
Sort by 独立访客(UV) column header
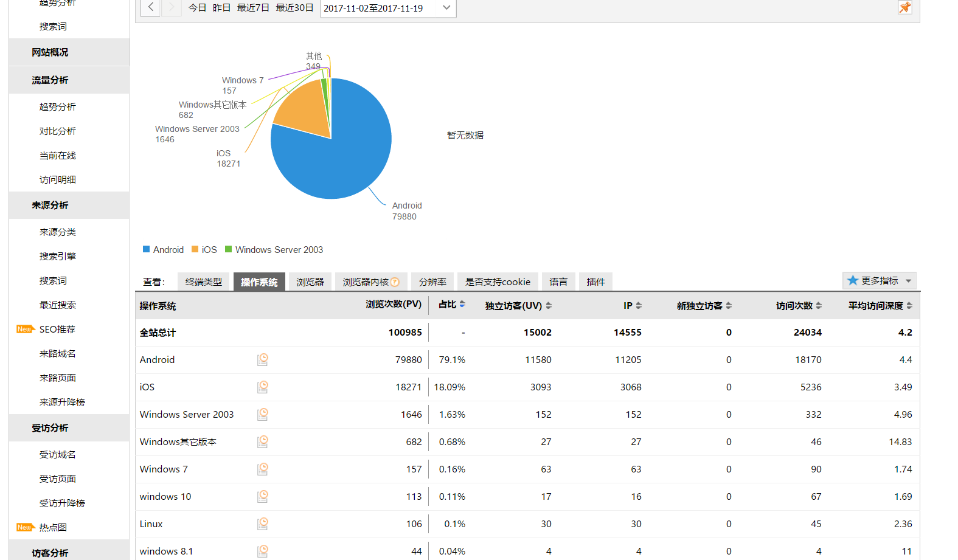(x=518, y=306)
